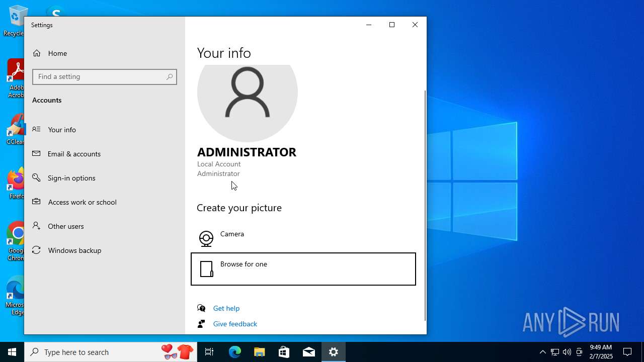Click the Camera option under Create your picture
The height and width of the screenshot is (362, 644).
pos(303,238)
